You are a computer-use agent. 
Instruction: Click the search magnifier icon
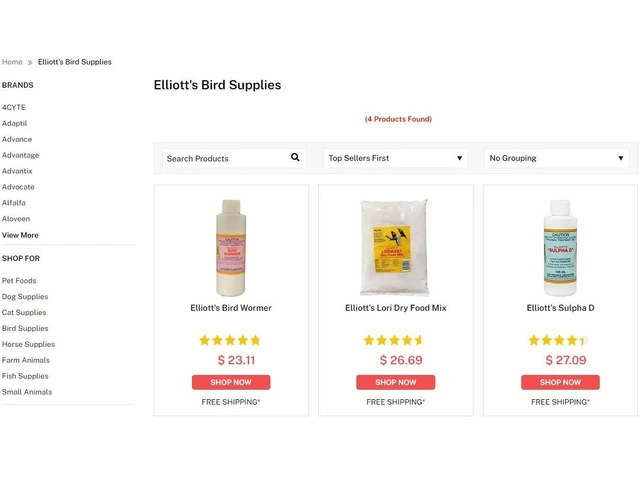(x=295, y=158)
